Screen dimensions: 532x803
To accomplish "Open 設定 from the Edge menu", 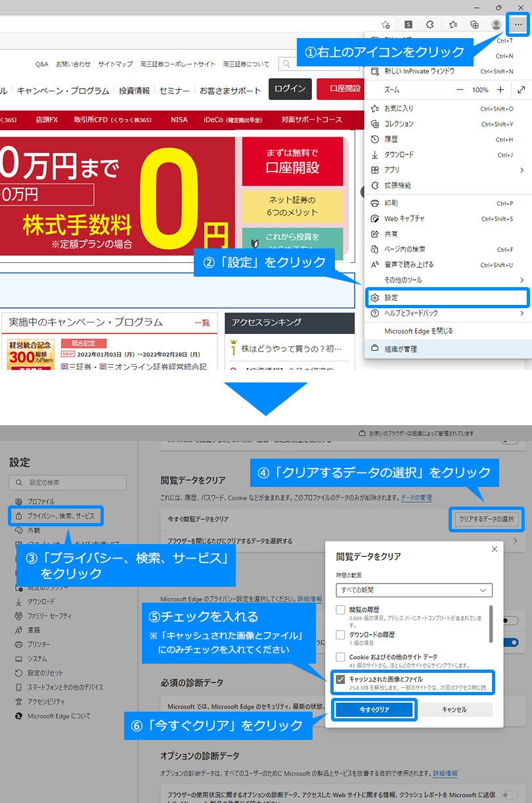I will coord(448,298).
